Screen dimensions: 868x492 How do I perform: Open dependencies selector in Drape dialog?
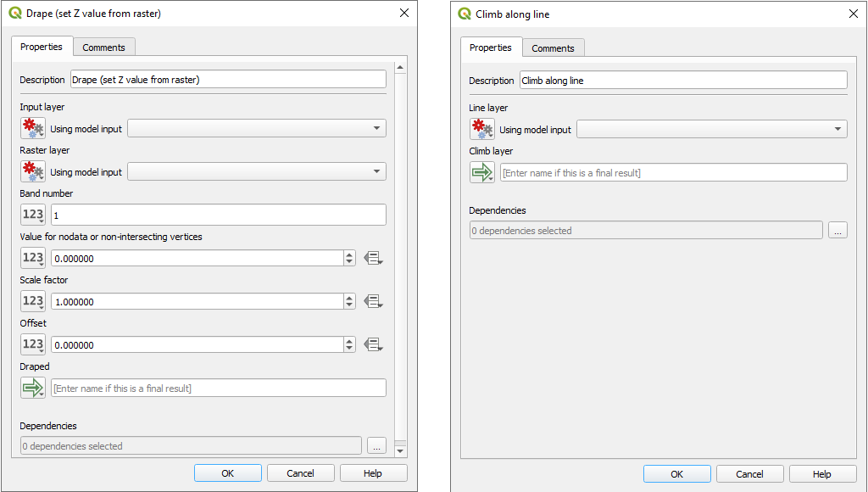pyautogui.click(x=377, y=446)
